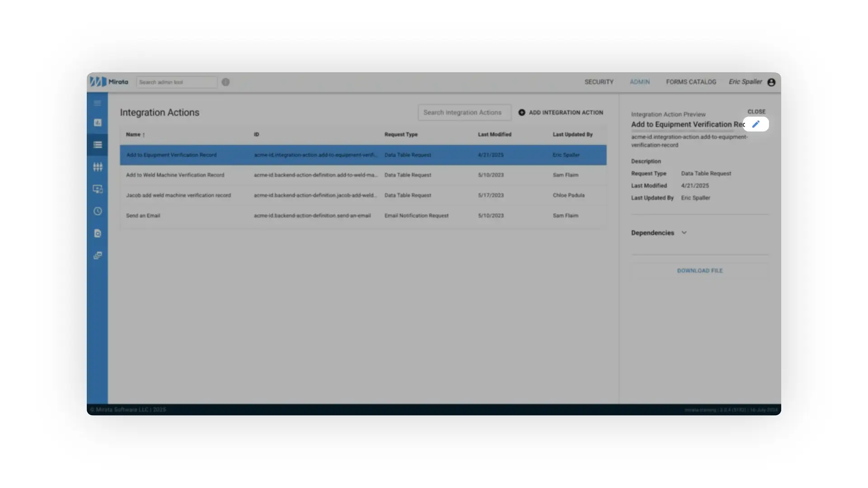
Task: Open the FORMS CATALOG menu item
Action: tap(691, 82)
